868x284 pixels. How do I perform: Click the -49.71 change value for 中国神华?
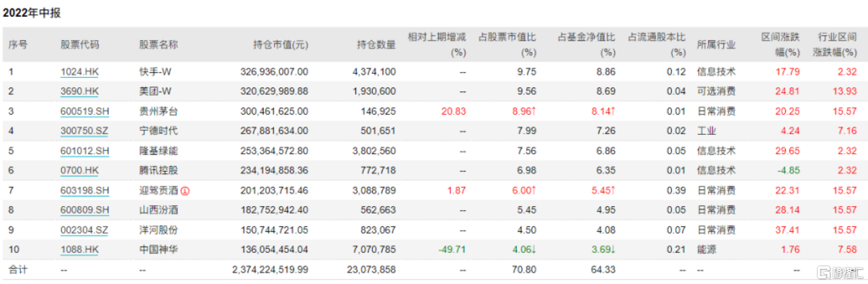coord(452,250)
